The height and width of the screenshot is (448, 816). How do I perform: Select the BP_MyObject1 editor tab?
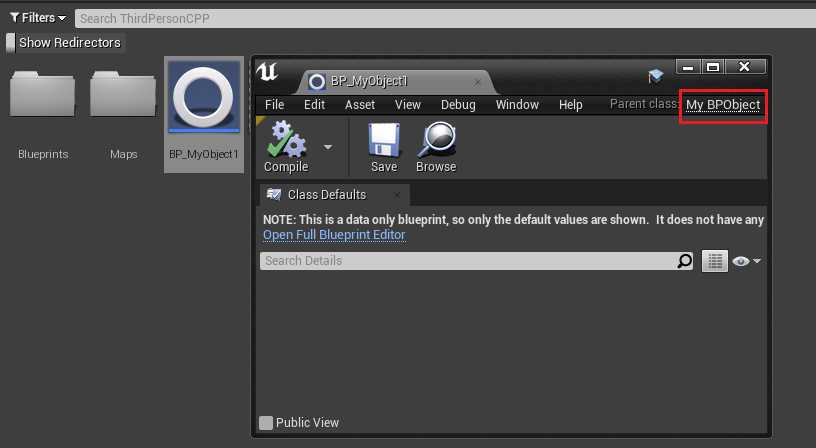396,82
